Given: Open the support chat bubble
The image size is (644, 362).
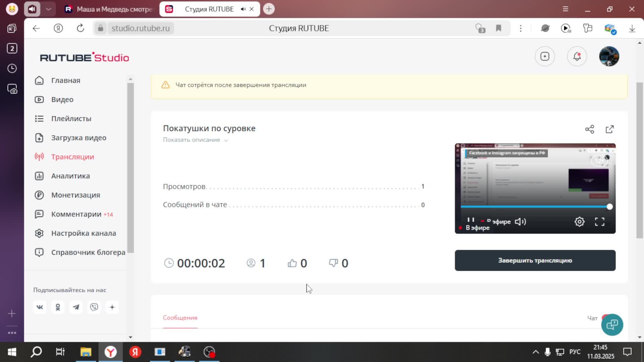Looking at the screenshot, I should [x=612, y=324].
